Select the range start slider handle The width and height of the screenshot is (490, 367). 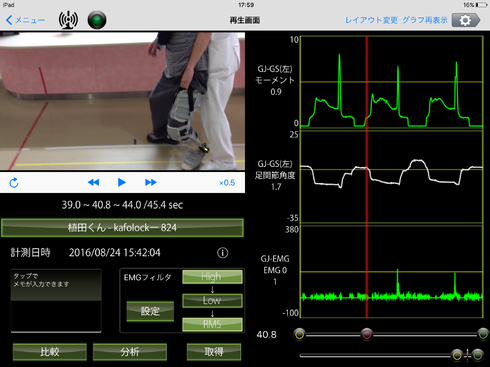coord(300,334)
